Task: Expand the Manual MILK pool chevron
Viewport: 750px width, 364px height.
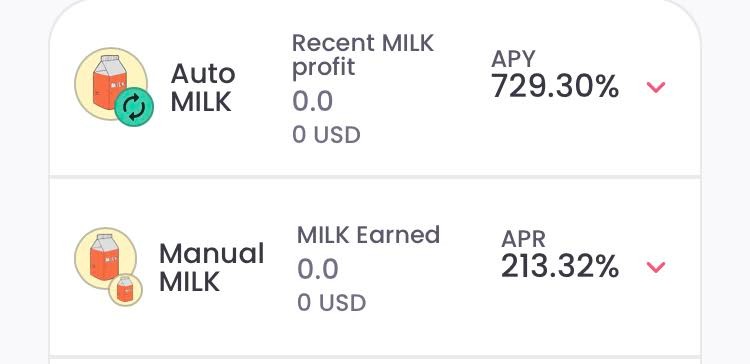Action: [x=655, y=267]
